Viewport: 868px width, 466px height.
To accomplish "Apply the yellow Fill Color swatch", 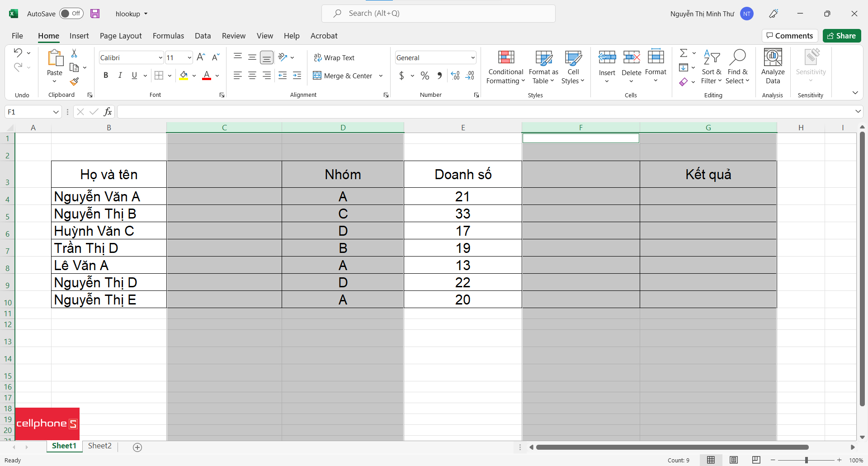I will [x=184, y=76].
